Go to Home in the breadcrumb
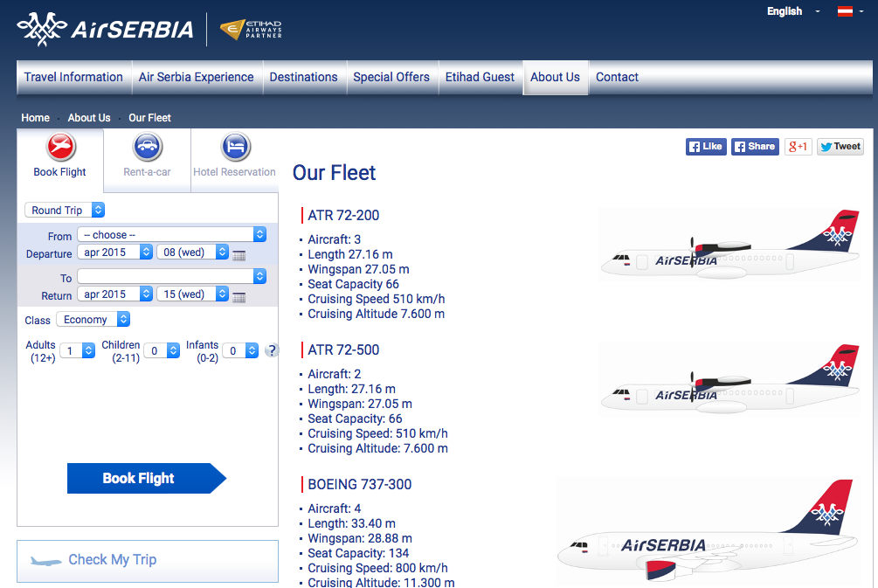Screen dimensions: 878x588 35,118
